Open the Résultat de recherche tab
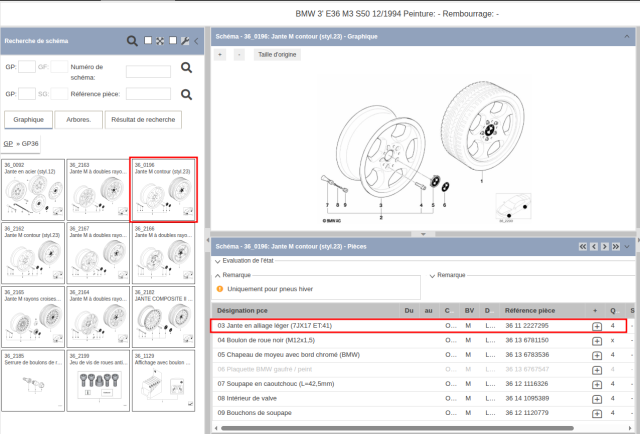This screenshot has width=640, height=434. point(143,120)
